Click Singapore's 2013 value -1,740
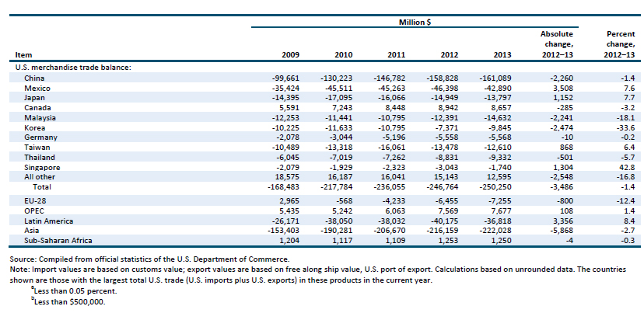Screen dimensions: 644x320 500,168
